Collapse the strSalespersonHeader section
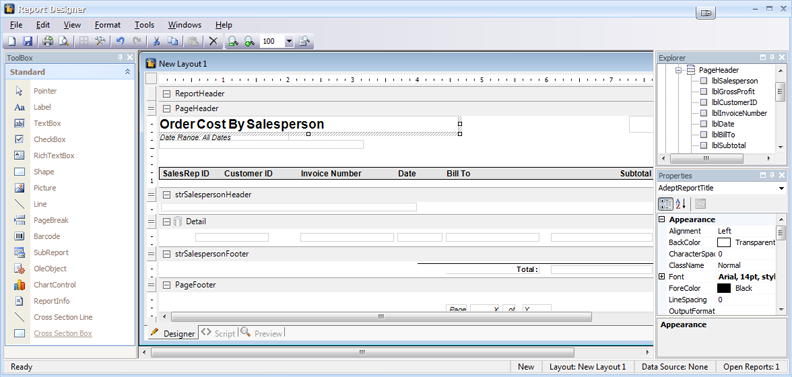This screenshot has width=792, height=377. point(166,195)
